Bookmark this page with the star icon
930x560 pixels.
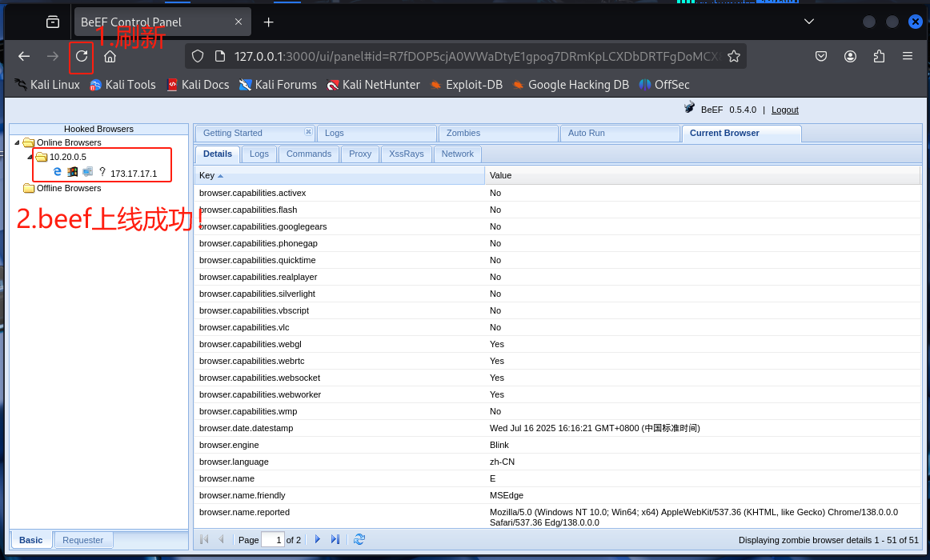click(x=734, y=56)
